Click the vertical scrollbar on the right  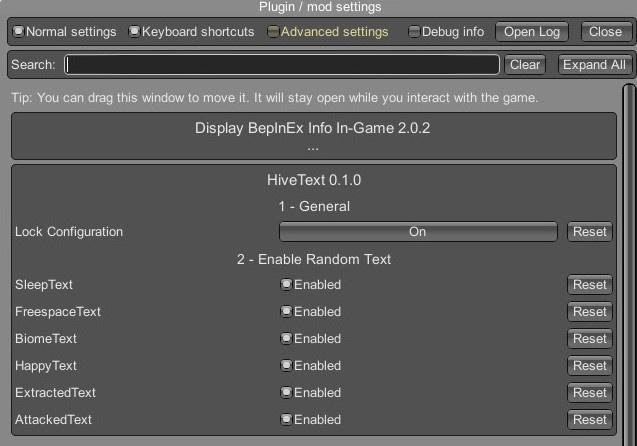coord(629,264)
